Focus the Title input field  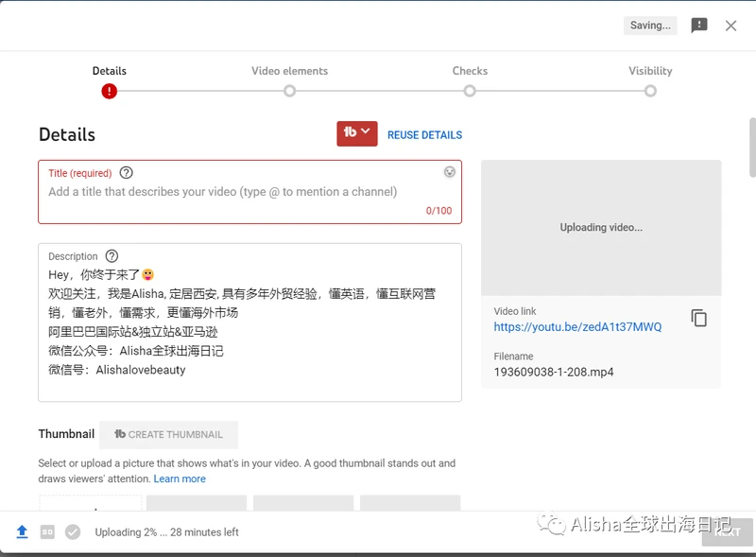pos(249,192)
